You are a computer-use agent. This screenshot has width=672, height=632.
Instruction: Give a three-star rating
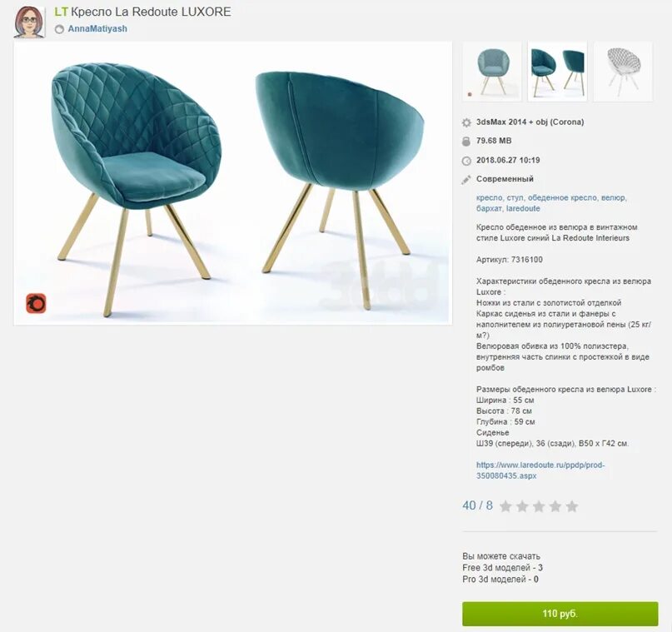tap(539, 506)
